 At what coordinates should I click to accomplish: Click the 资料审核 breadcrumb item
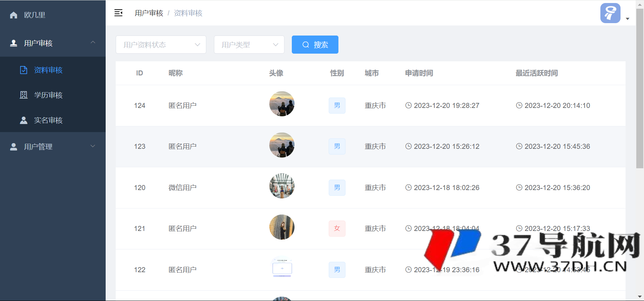pos(188,13)
